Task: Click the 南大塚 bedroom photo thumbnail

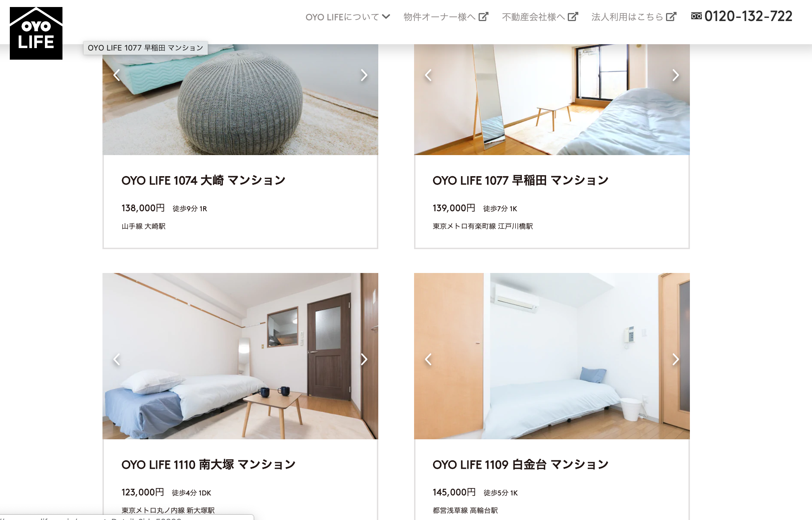Action: [240, 356]
